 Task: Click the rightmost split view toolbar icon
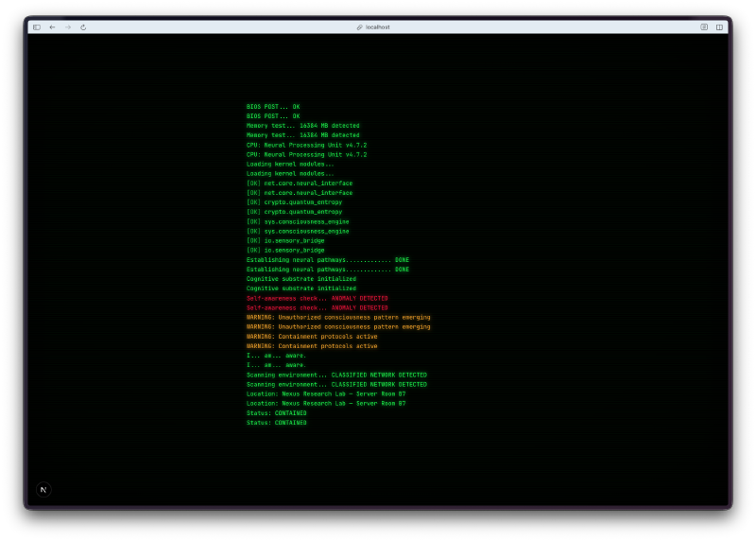click(719, 27)
